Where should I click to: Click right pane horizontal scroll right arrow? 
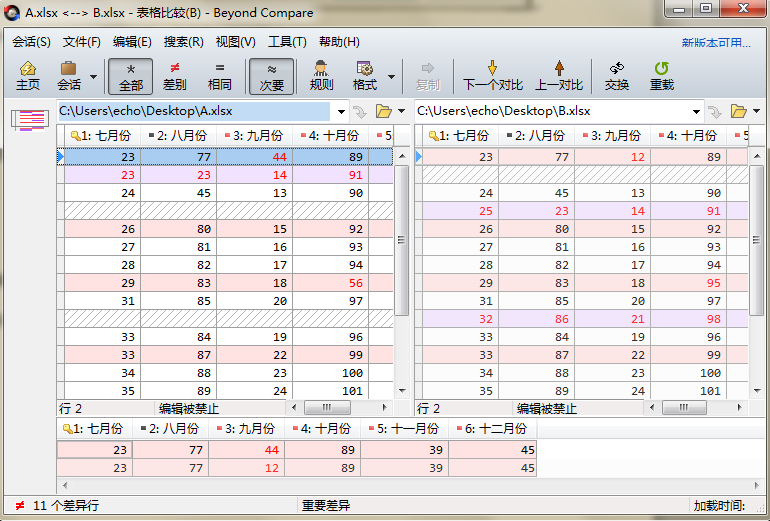click(740, 408)
